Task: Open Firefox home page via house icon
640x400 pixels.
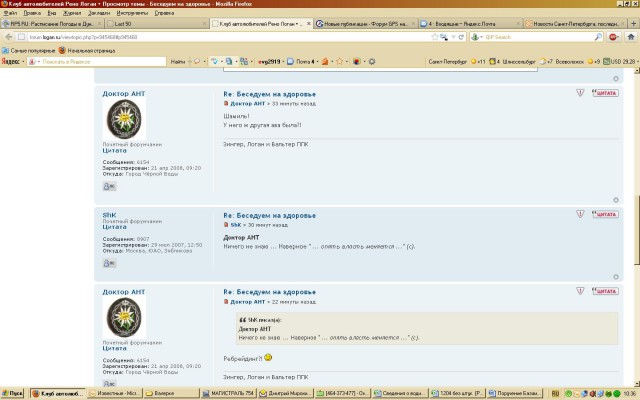Action: pyautogui.click(x=631, y=37)
